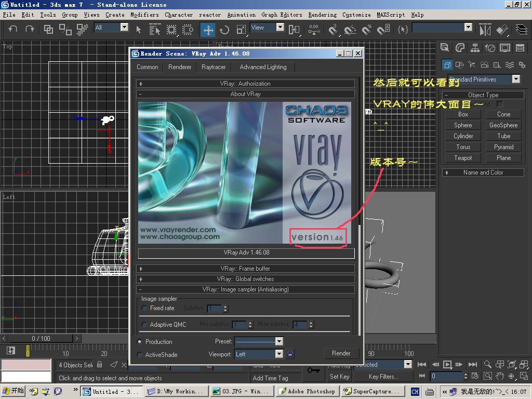Click the Fixed rate Subdivs input field
532x399 pixels.
coord(215,309)
